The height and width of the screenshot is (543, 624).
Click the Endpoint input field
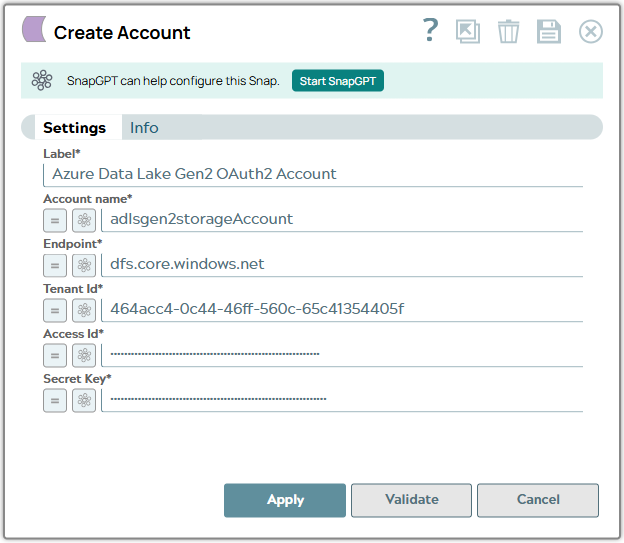pyautogui.click(x=342, y=264)
